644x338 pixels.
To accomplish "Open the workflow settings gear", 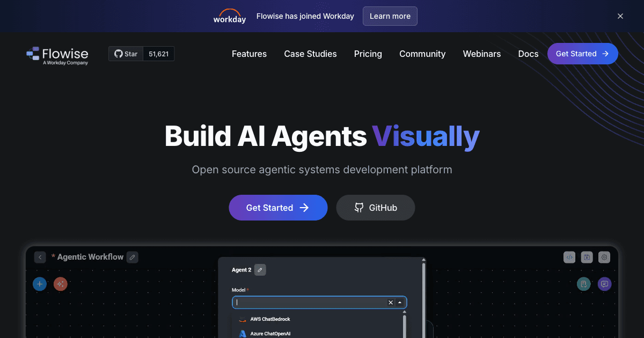I will click(604, 257).
